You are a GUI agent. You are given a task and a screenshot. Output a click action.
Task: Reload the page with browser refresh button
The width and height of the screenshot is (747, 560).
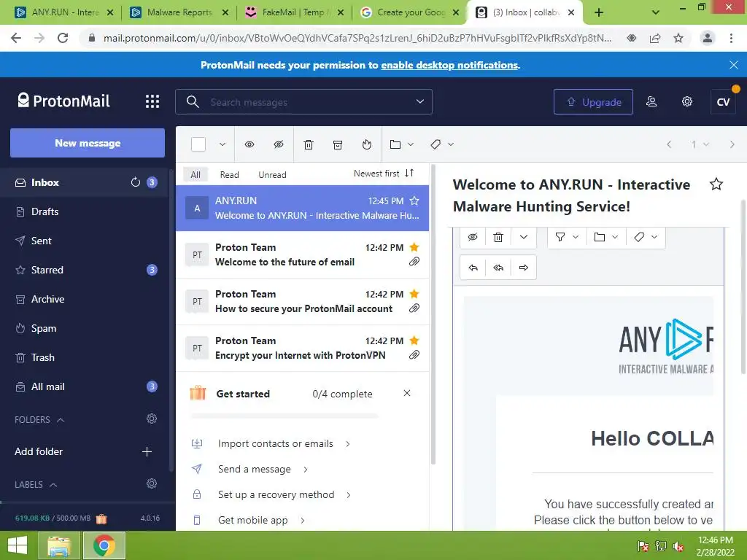point(63,38)
